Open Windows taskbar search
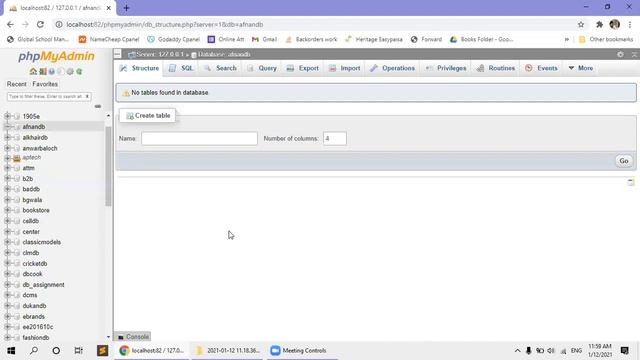Screen dimensions: 640x360 pyautogui.click(x=34, y=351)
